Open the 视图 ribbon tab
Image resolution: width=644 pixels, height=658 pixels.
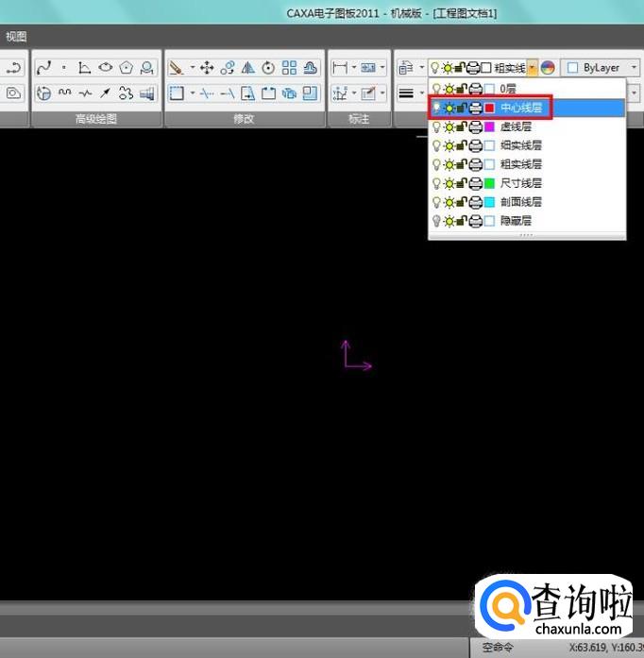pyautogui.click(x=16, y=37)
